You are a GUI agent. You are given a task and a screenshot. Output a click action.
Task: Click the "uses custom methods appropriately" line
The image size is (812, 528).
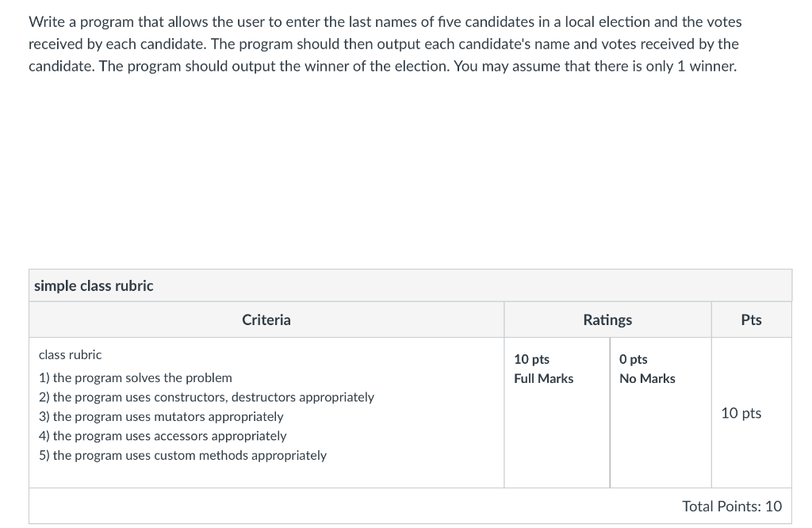(182, 455)
